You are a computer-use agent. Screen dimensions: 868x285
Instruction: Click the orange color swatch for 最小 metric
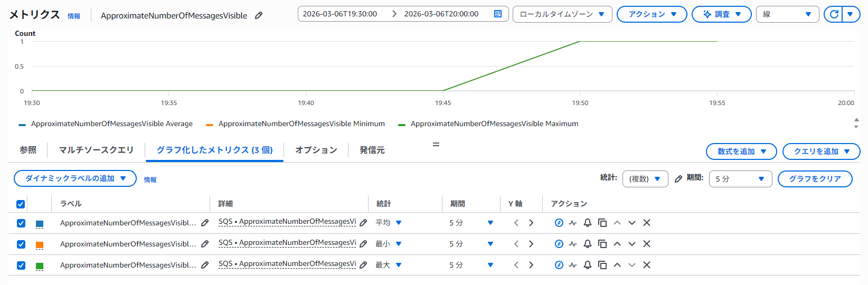click(x=40, y=244)
